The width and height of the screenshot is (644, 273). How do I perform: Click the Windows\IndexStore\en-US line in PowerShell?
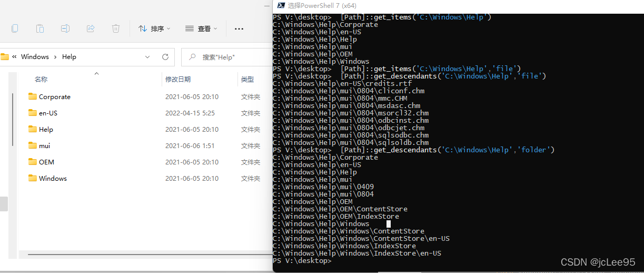[357, 253]
